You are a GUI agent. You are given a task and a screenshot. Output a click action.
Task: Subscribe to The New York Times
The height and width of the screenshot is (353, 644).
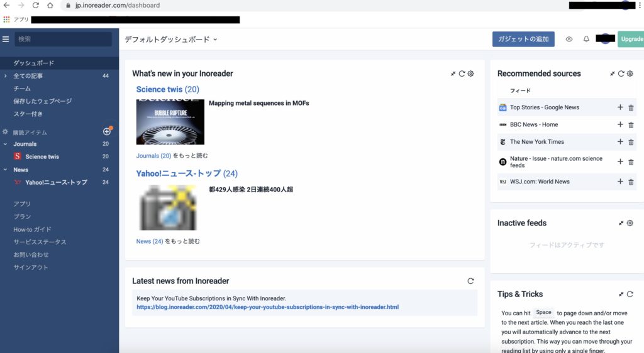(620, 141)
